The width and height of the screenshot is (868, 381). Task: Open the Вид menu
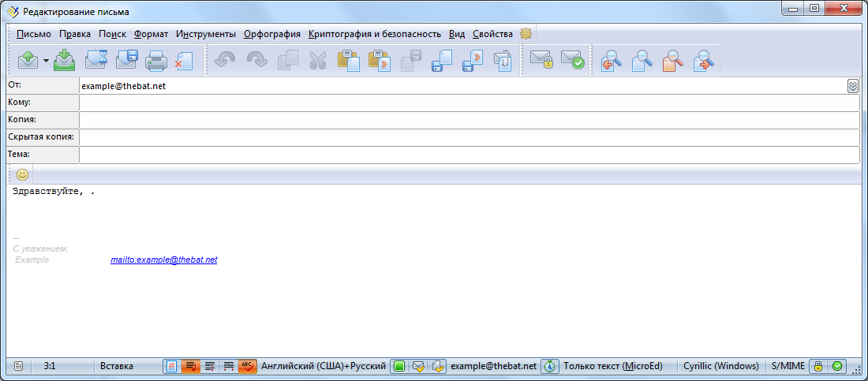(457, 35)
